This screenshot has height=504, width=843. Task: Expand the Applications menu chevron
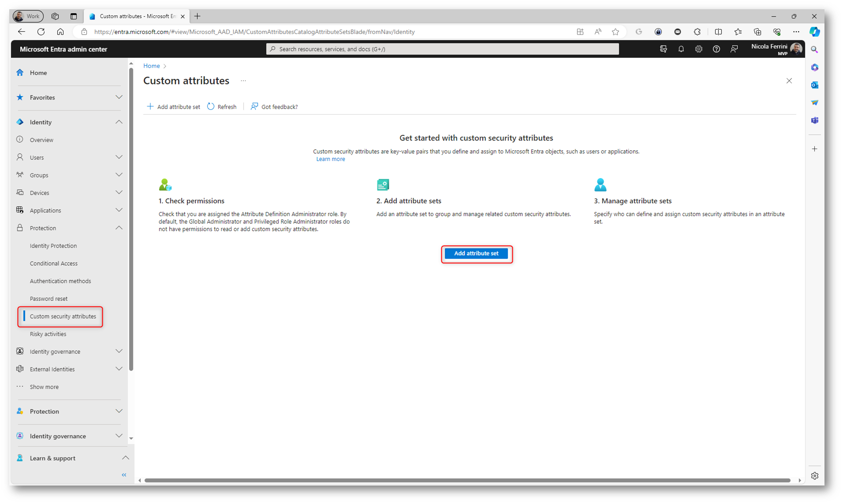click(119, 210)
